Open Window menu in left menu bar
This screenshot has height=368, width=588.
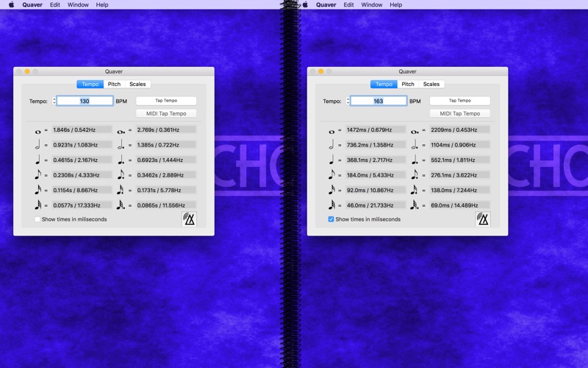[78, 4]
